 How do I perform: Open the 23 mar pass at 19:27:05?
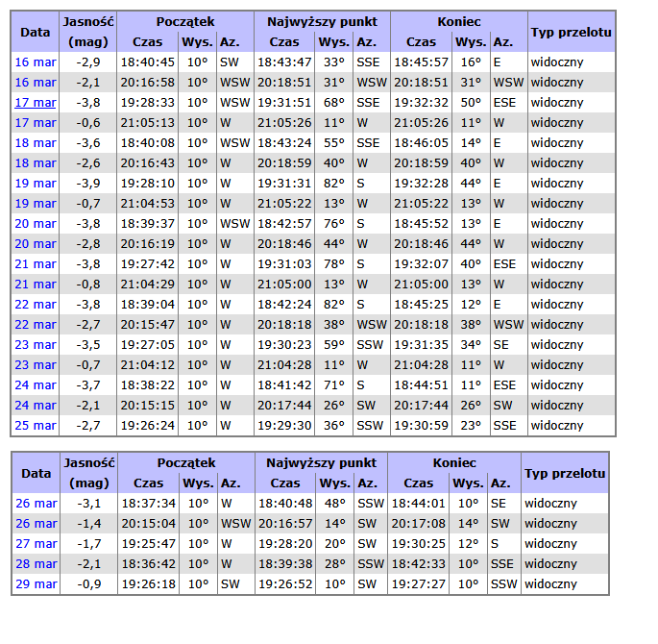point(36,344)
